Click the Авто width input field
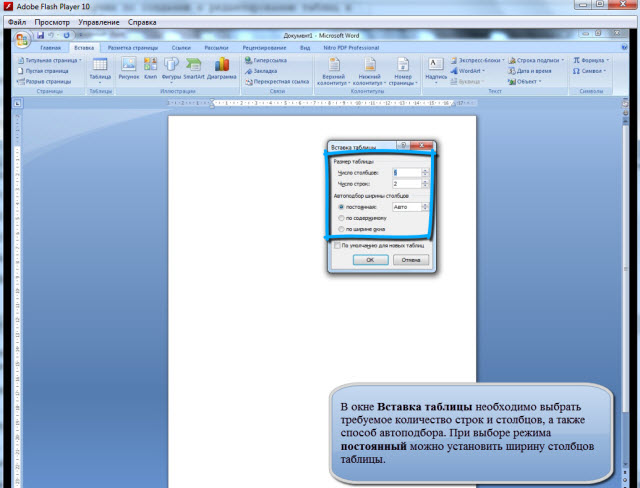640x488 pixels. pyautogui.click(x=407, y=207)
